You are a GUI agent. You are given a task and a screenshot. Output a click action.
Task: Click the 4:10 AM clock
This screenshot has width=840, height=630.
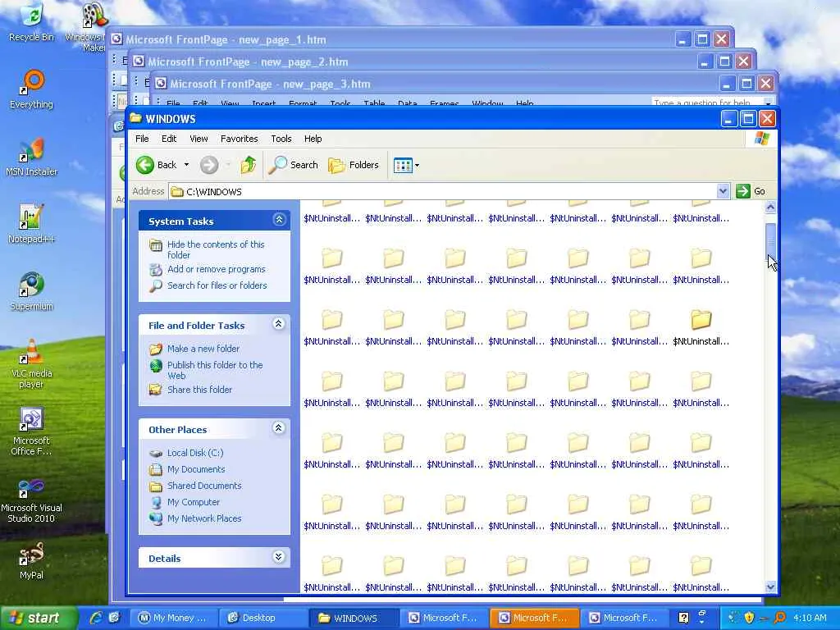tap(810, 618)
